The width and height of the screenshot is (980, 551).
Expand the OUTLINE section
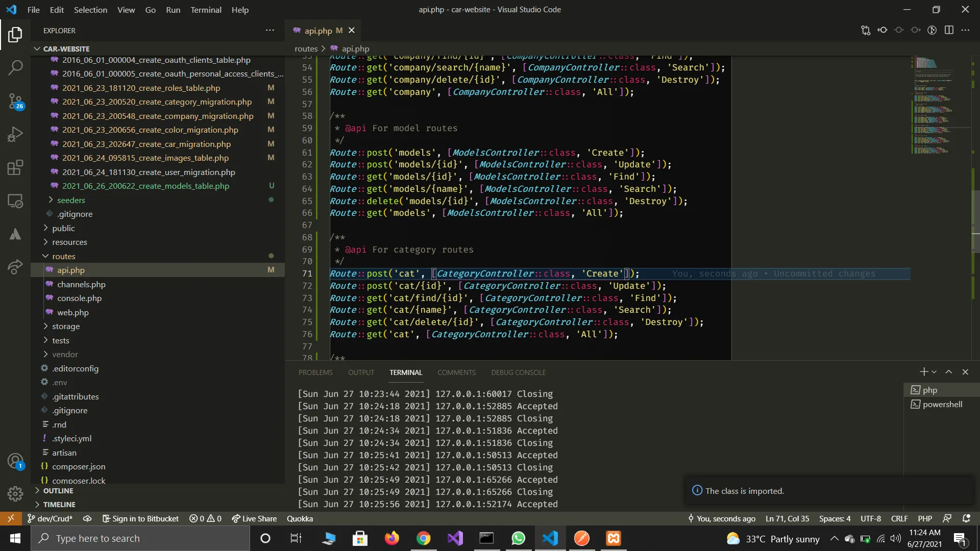(x=58, y=490)
